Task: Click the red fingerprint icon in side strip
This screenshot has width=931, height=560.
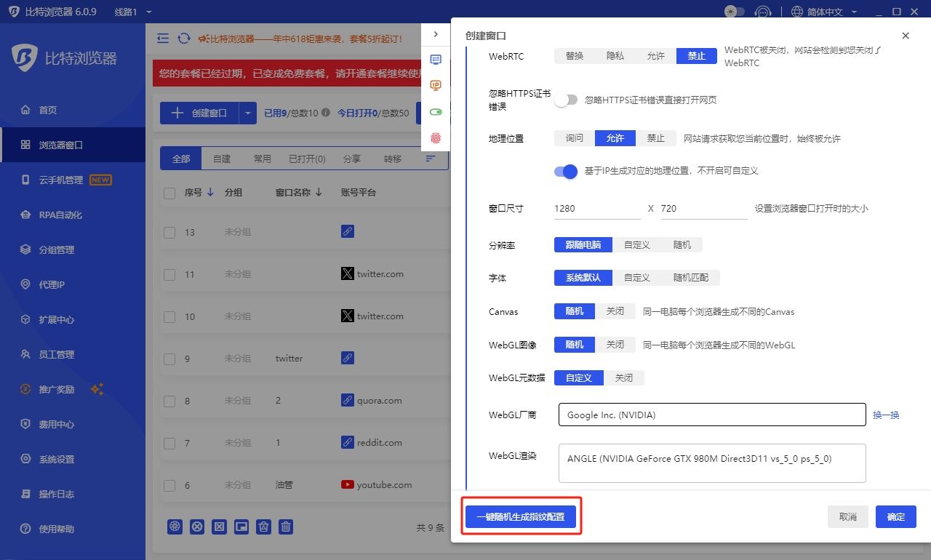Action: click(436, 137)
